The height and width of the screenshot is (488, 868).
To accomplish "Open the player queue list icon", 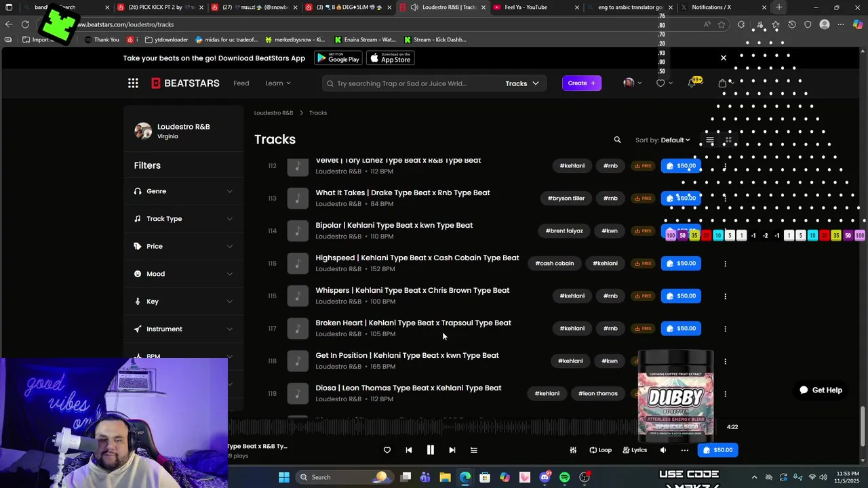I will pyautogui.click(x=474, y=450).
